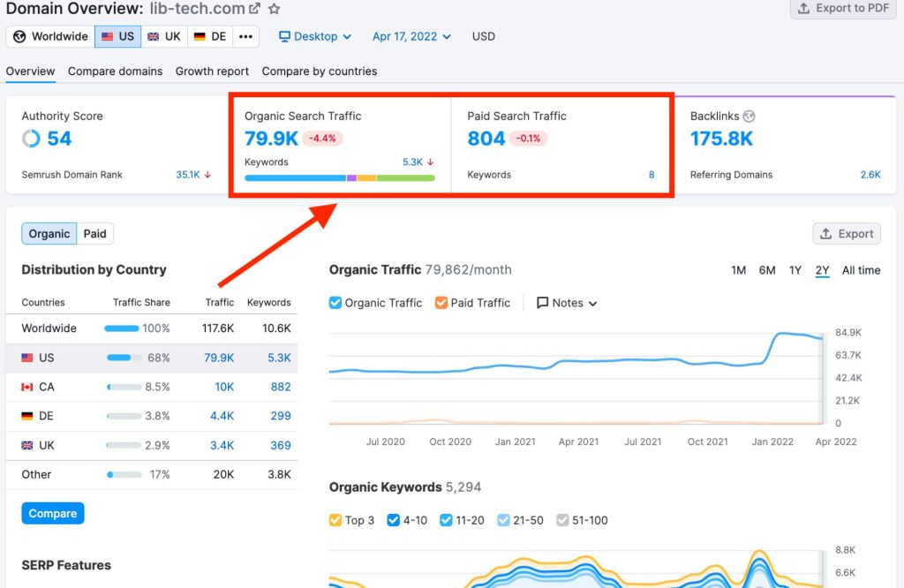Click the Notes flag icon above the chart
904x588 pixels.
[543, 303]
